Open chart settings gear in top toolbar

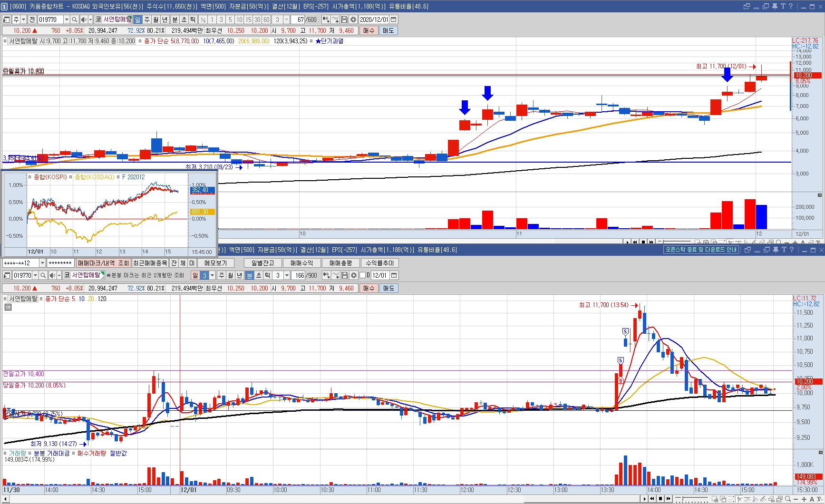[x=354, y=19]
